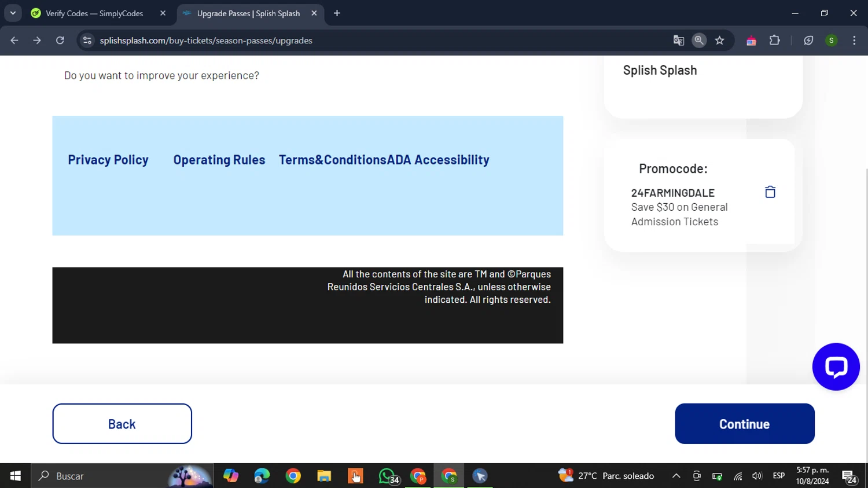Open the Operating Rules link
The image size is (868, 488).
219,160
